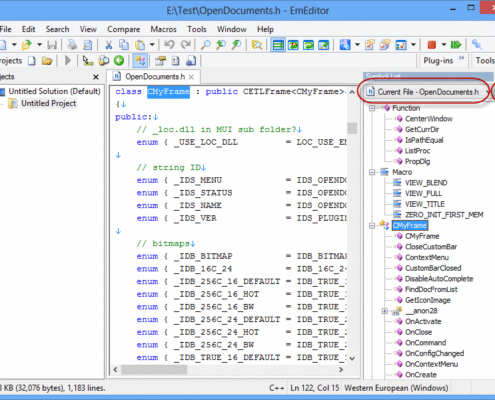The image size is (495, 400).
Task: Select ZERO_INIT_FIRST_MEM macro symbol
Action: tap(444, 215)
